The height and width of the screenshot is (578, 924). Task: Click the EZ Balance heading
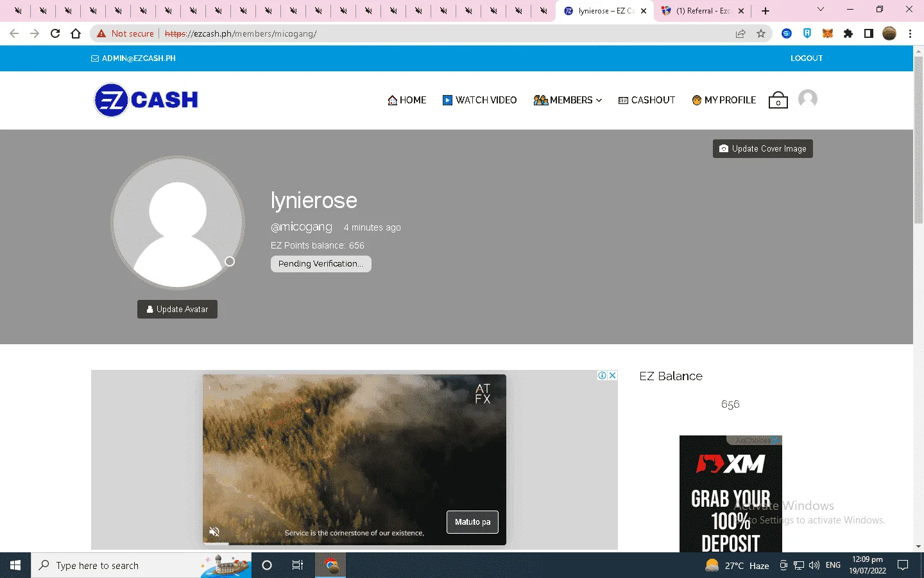671,376
